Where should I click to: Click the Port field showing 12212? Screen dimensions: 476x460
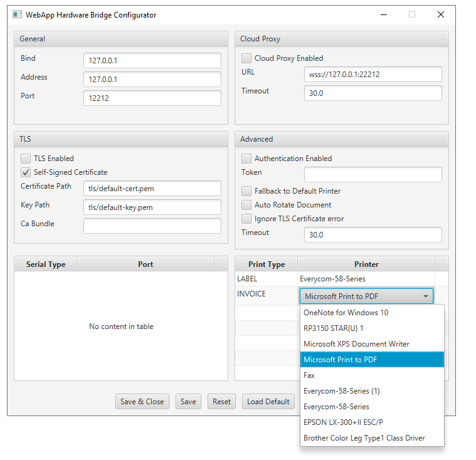point(152,98)
